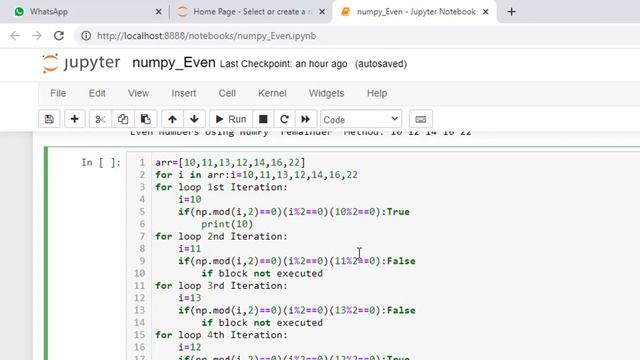Open the Edit menu
The image size is (640, 360).
97,93
